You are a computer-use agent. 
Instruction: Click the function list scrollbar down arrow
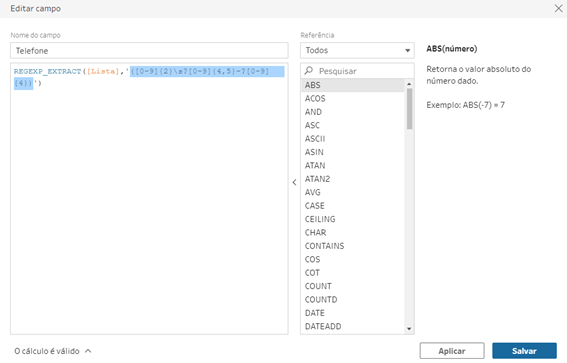coord(409,328)
